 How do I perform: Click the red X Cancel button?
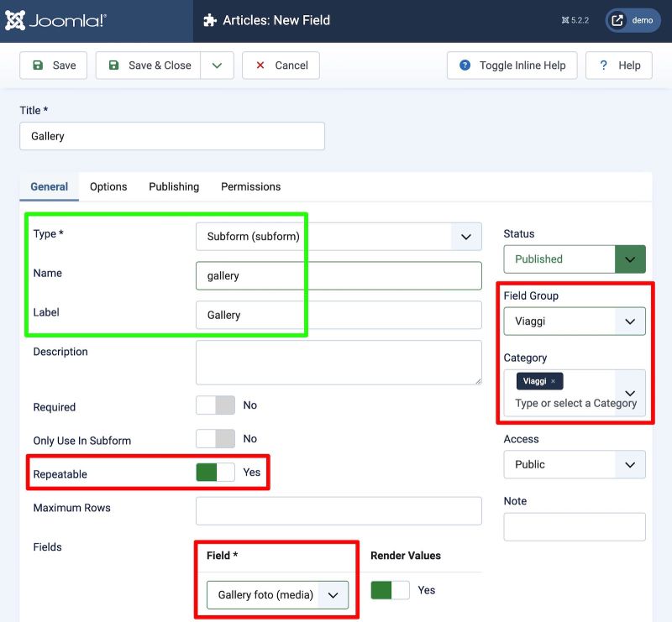click(x=281, y=65)
